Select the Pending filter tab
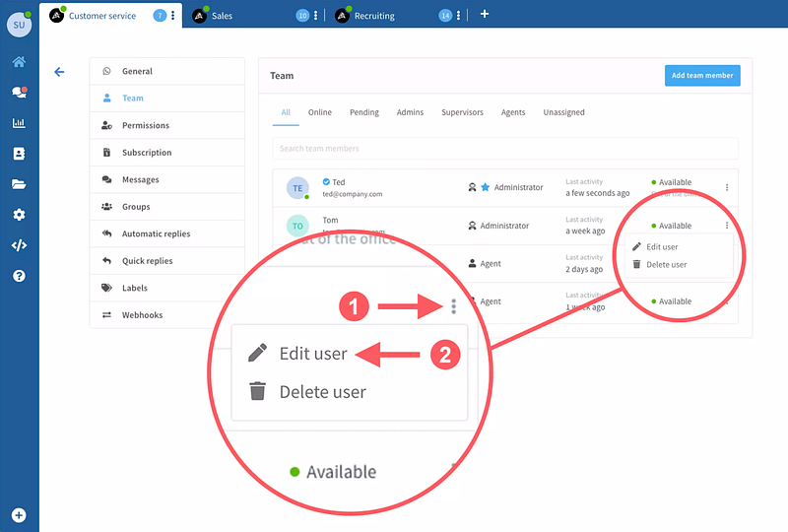 [x=363, y=112]
